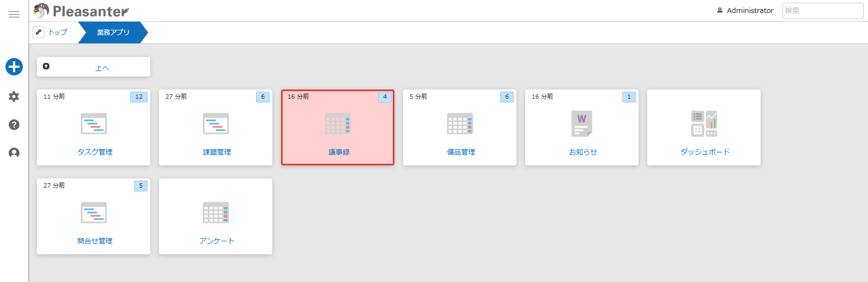Click the up arrow icon beside 上へ
868x282 pixels.
[46, 66]
